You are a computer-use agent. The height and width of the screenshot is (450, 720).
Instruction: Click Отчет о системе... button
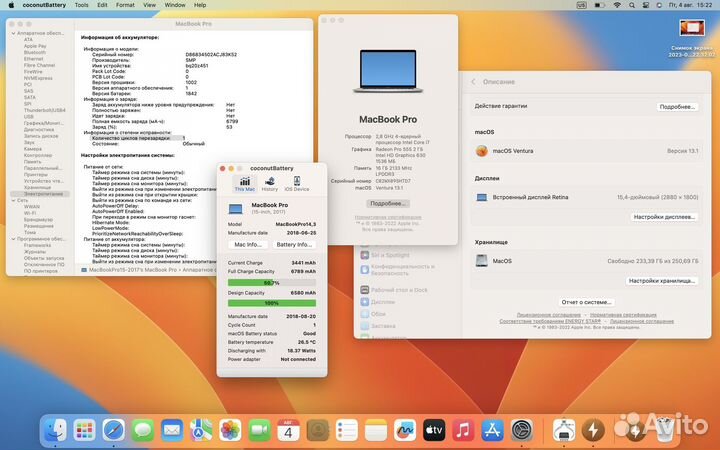pos(586,302)
